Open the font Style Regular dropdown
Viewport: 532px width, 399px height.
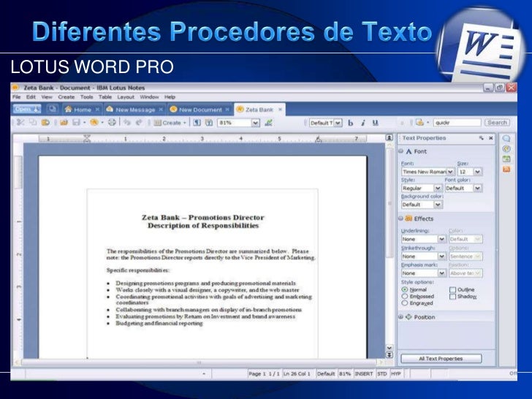pos(438,188)
